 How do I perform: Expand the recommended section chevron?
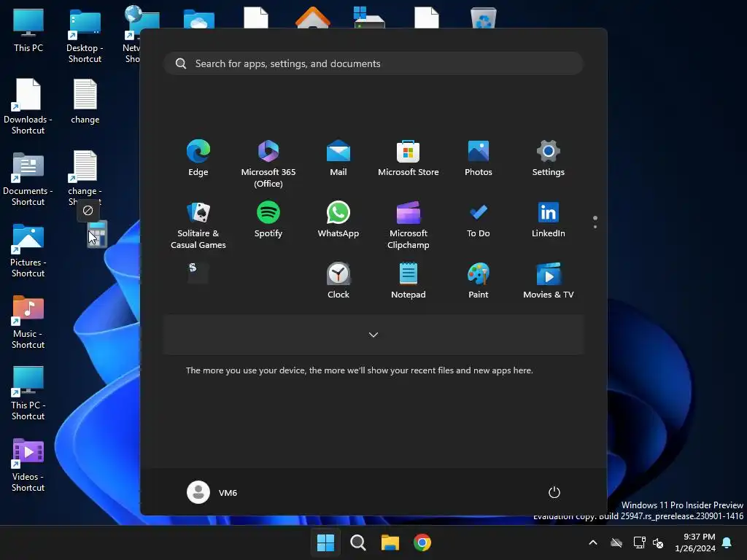[373, 335]
